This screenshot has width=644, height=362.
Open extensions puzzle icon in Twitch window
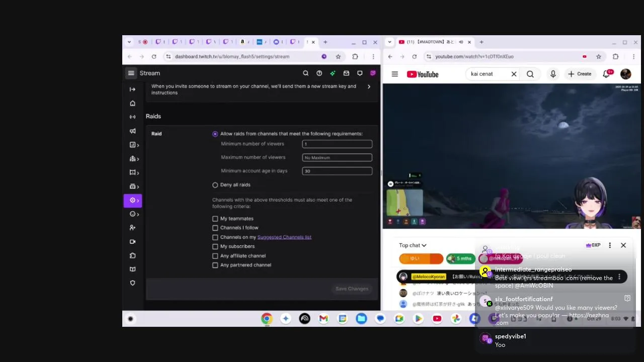click(355, 56)
